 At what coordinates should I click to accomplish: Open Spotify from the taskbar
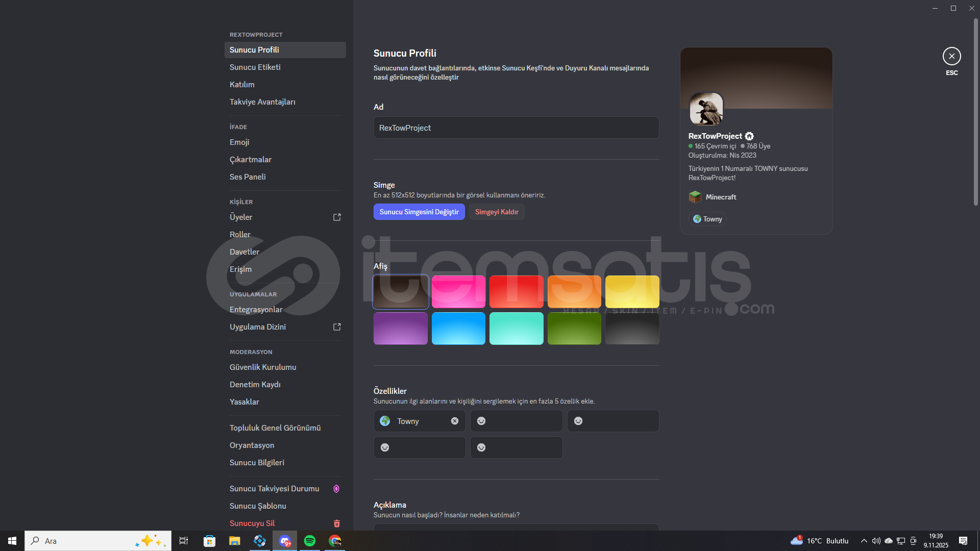(x=310, y=541)
